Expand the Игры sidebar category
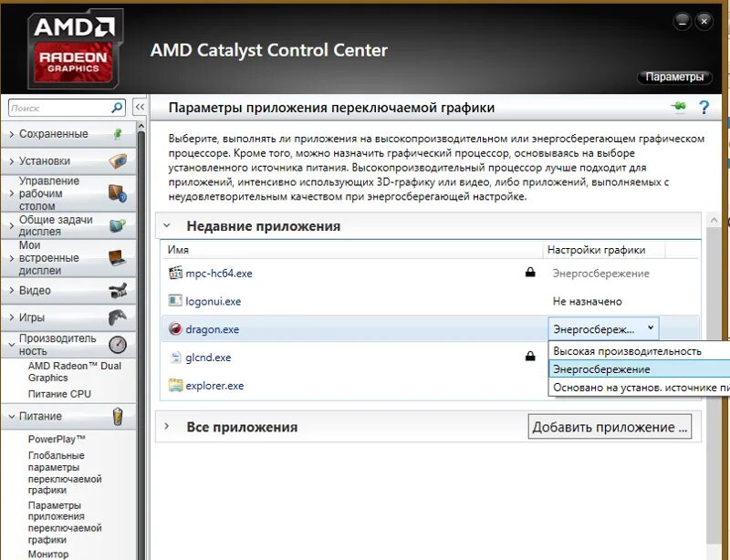This screenshot has height=560, width=730. (12, 317)
